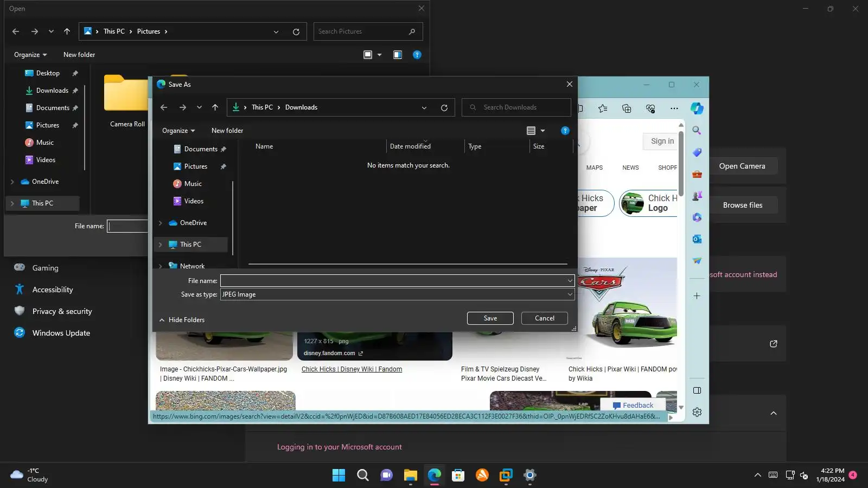Open Outlook in the Edge sidebar
The width and height of the screenshot is (868, 488).
tap(697, 239)
